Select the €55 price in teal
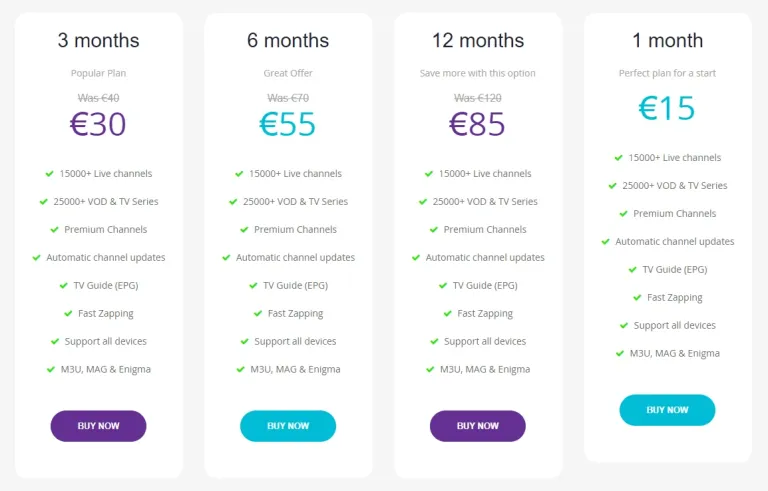Image resolution: width=768 pixels, height=491 pixels. point(288,124)
